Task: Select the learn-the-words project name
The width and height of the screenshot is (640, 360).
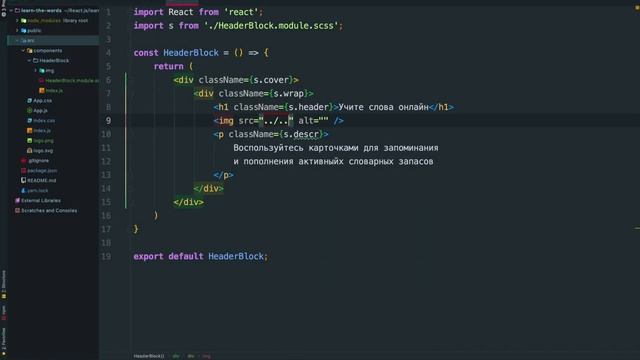Action: [41, 11]
